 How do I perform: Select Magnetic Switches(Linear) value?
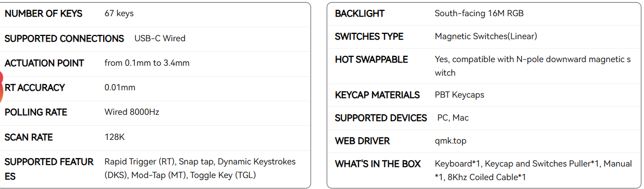(x=486, y=37)
